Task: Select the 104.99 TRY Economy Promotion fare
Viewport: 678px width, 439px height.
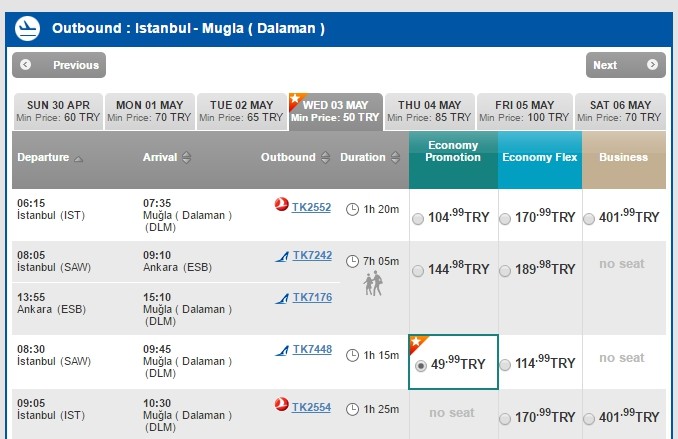Action: [418, 219]
